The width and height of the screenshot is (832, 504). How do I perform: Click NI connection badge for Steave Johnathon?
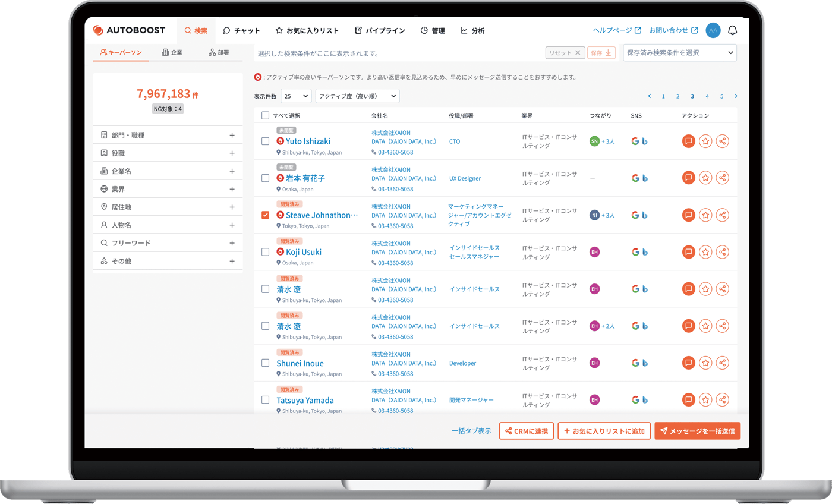[594, 215]
